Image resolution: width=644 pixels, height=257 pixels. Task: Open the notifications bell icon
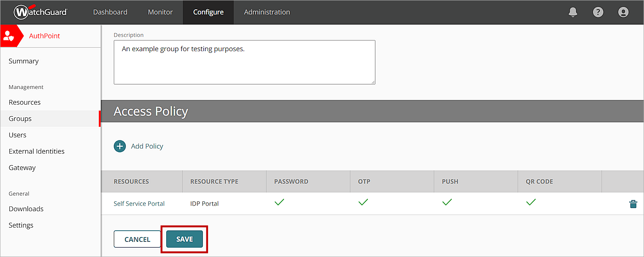[573, 12]
